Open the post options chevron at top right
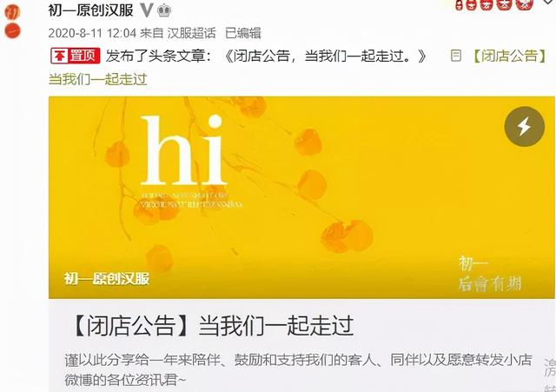This screenshot has width=556, height=392. tap(549, 2)
